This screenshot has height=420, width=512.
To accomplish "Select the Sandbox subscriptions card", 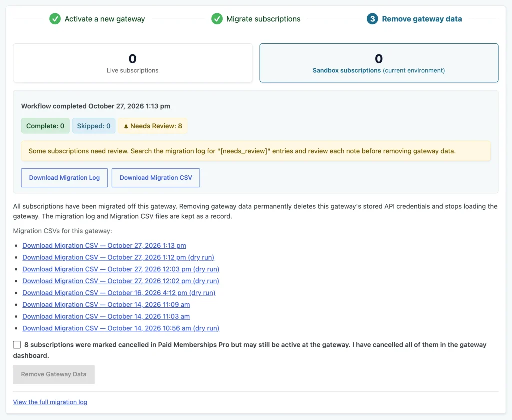I will click(379, 63).
